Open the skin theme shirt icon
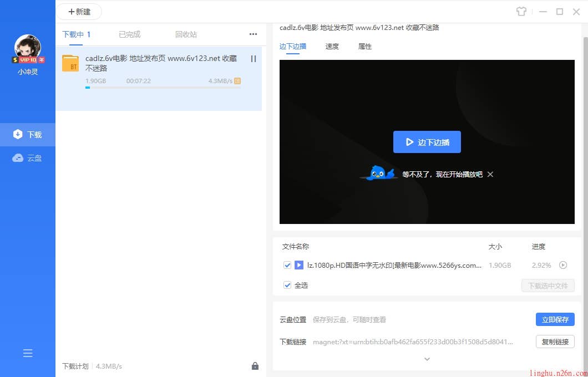Viewport: 588px width, 377px height. coord(520,12)
